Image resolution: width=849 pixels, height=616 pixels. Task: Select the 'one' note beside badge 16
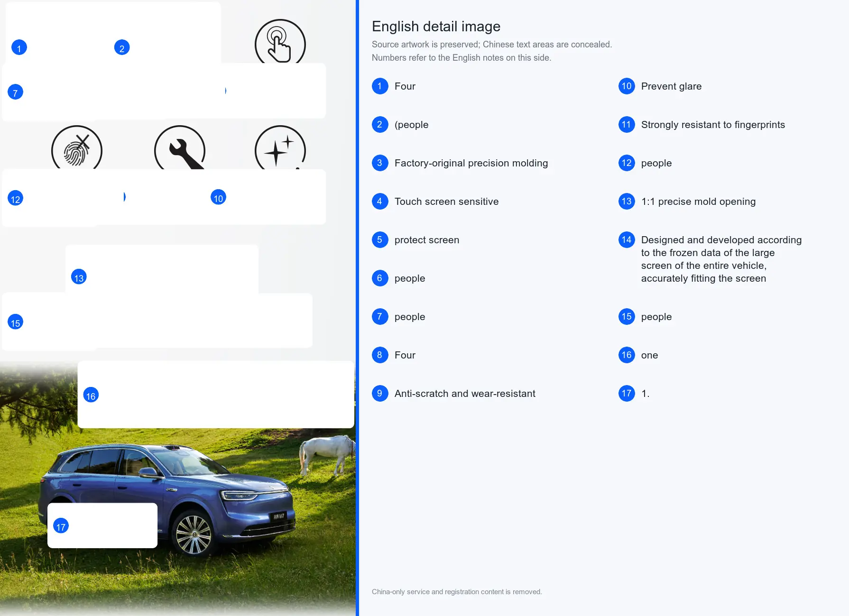pos(649,355)
